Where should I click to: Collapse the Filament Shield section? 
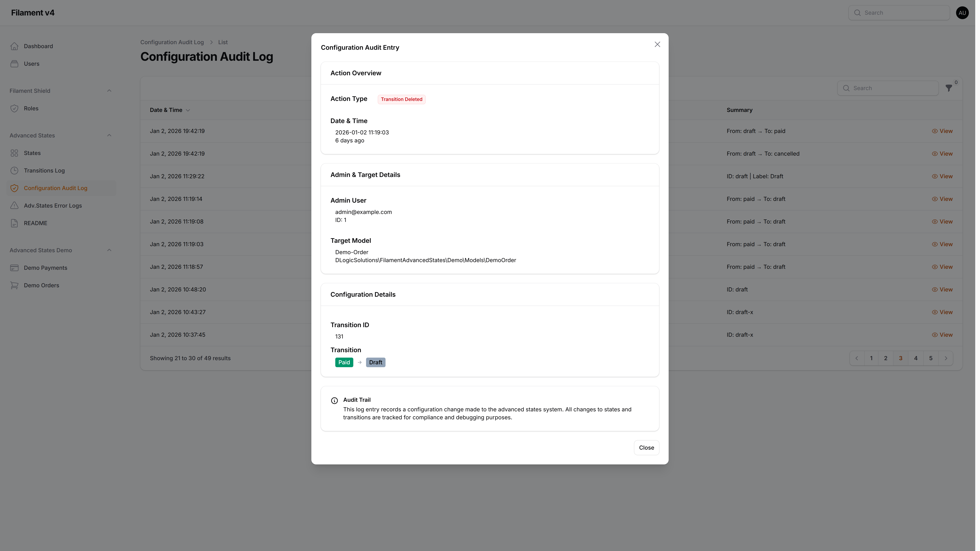point(109,91)
